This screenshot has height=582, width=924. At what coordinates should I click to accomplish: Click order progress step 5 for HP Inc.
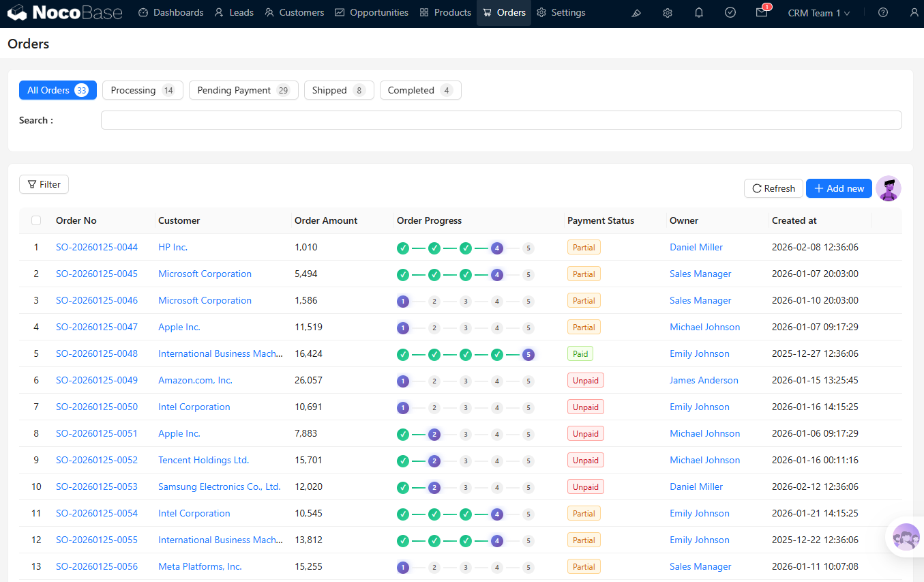[x=528, y=248]
